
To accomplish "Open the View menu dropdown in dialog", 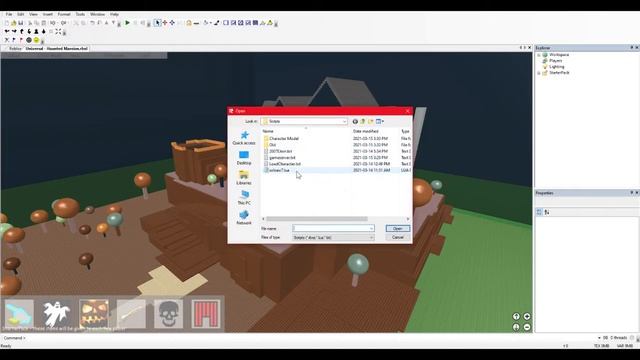I will click(380, 121).
